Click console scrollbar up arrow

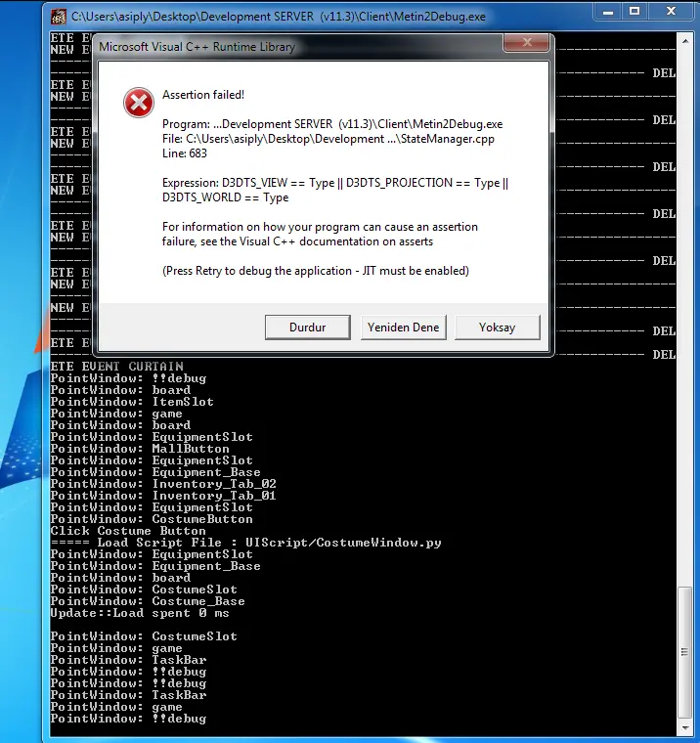685,41
